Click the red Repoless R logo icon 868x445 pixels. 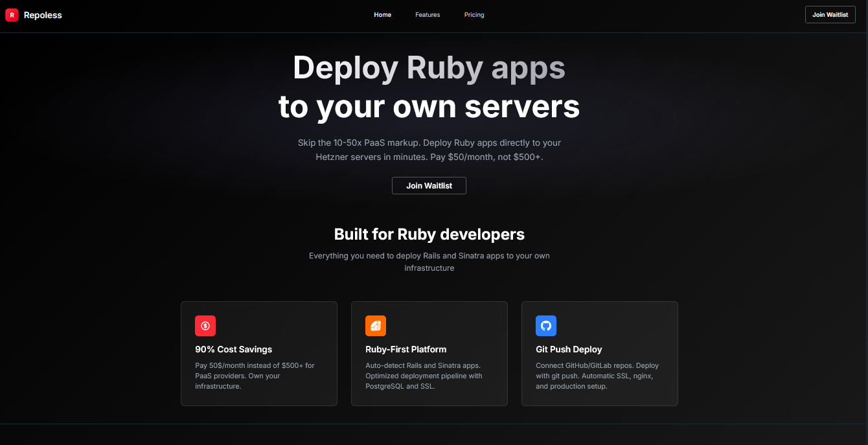click(12, 15)
